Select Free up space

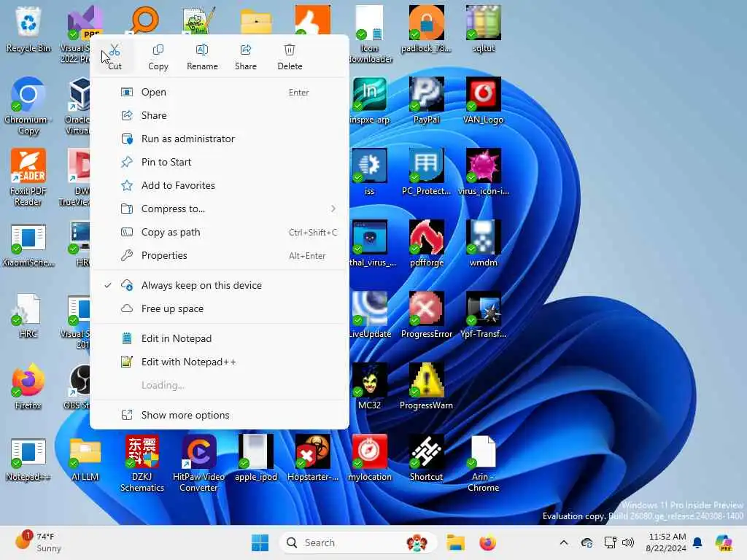click(220, 309)
